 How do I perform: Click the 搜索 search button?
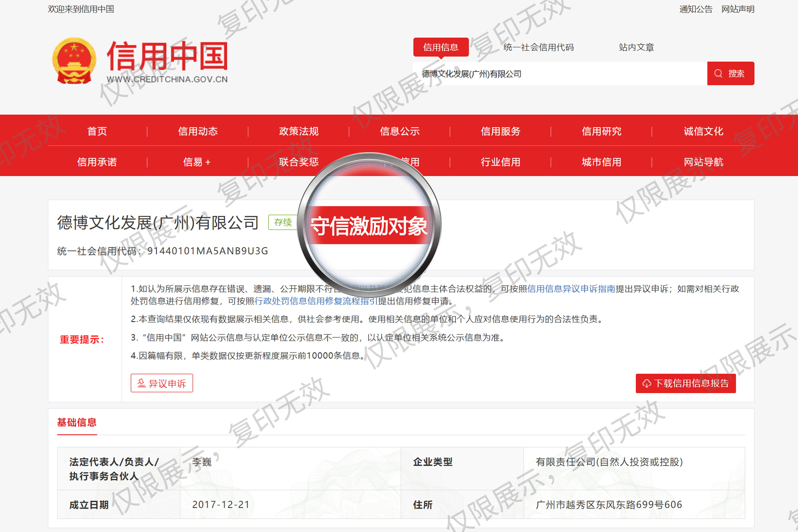coord(730,73)
